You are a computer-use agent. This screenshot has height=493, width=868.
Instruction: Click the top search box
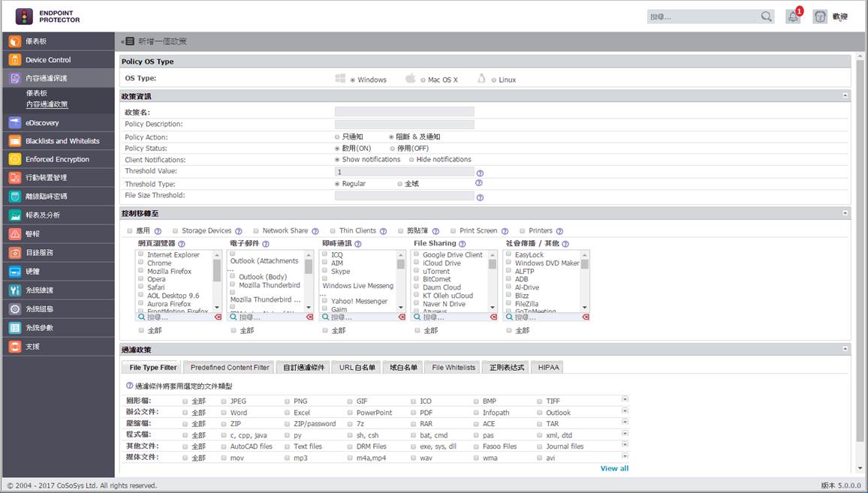711,17
